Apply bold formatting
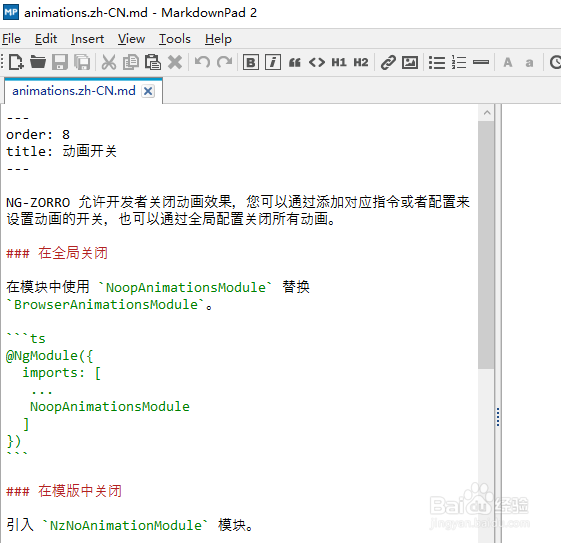Viewport: 561px width, 543px height. click(251, 62)
